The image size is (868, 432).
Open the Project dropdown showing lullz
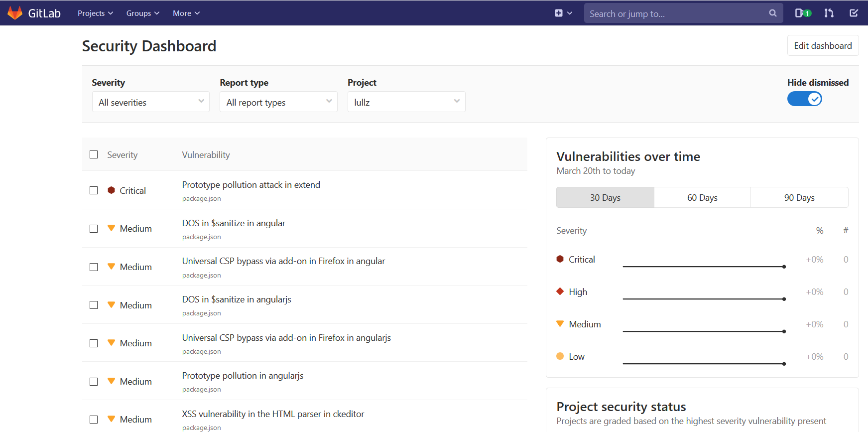(x=406, y=102)
